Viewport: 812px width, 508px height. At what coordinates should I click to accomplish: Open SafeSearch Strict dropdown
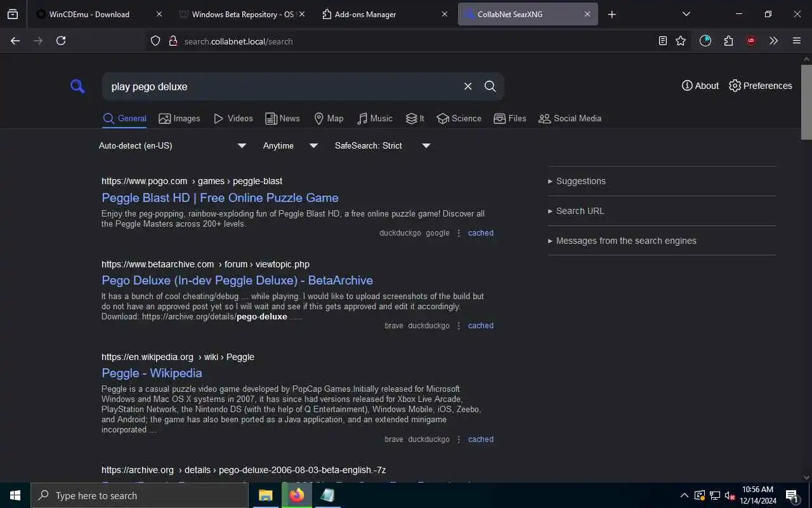[383, 145]
